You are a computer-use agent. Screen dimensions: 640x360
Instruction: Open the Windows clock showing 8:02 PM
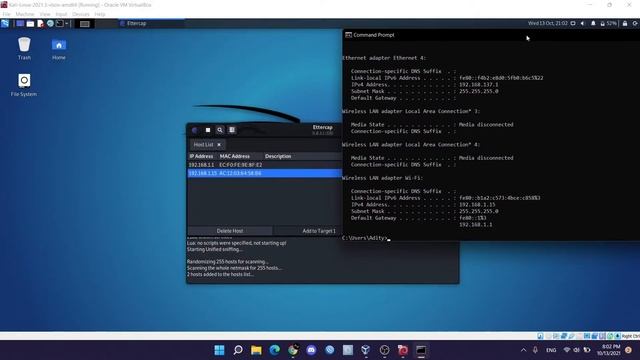[x=609, y=350]
